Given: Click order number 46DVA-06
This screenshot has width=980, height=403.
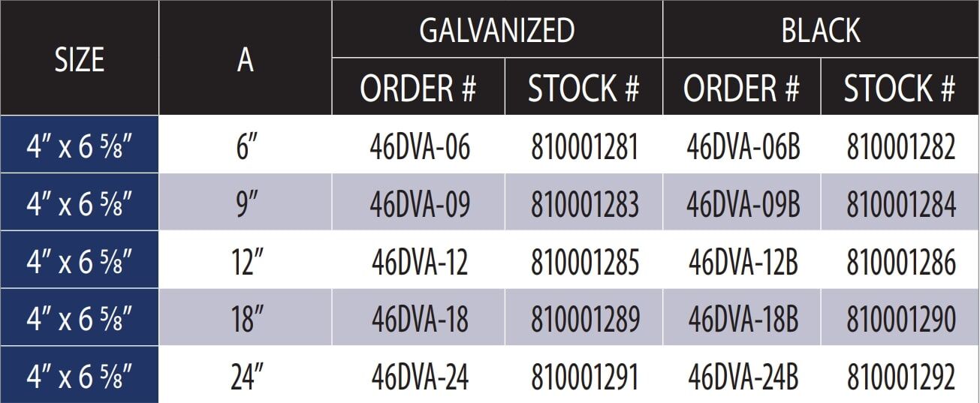Looking at the screenshot, I should [420, 147].
